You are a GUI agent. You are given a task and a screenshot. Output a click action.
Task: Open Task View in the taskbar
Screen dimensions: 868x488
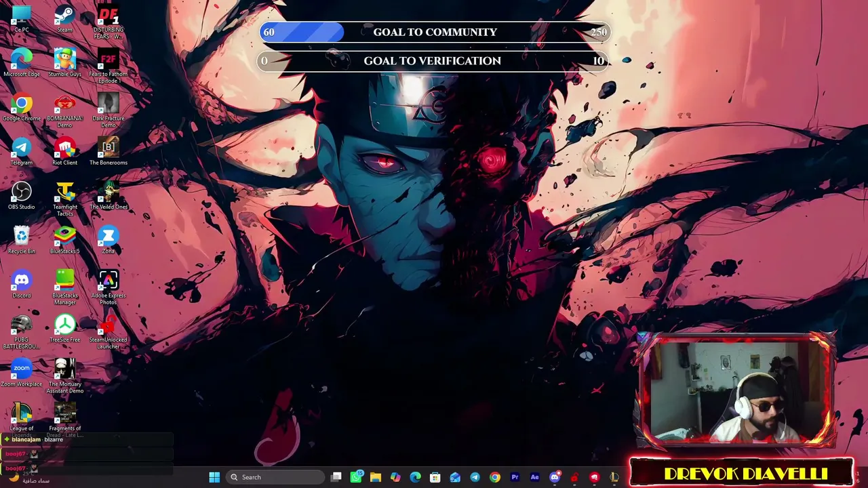click(336, 477)
